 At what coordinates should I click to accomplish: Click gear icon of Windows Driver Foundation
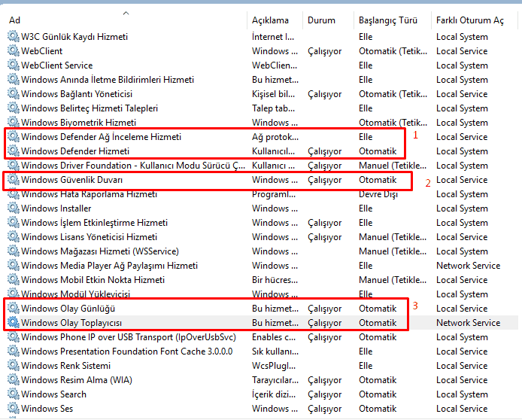(14, 165)
